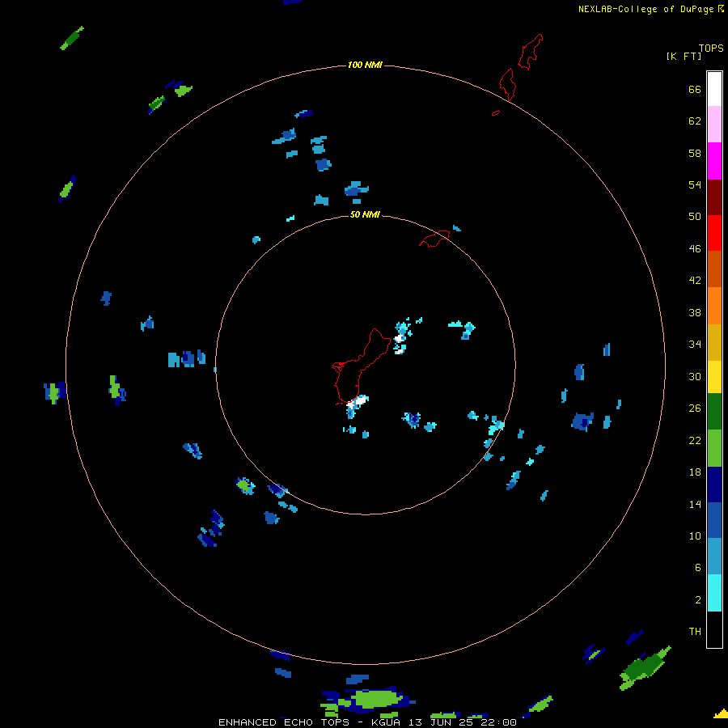Click the "ENHANCED ECHO TOPS - KGUA 13 JUN 25 22:00" caption
The image size is (728, 728).
tap(367, 722)
